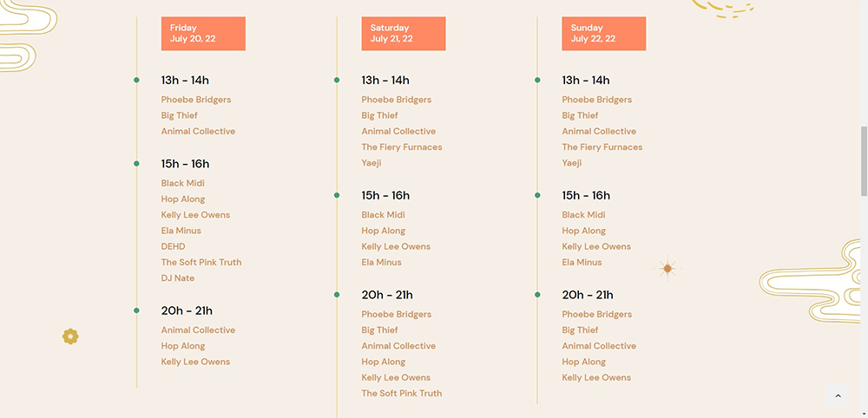Click the yellow flower decoration icon
868x418 pixels.
70,336
